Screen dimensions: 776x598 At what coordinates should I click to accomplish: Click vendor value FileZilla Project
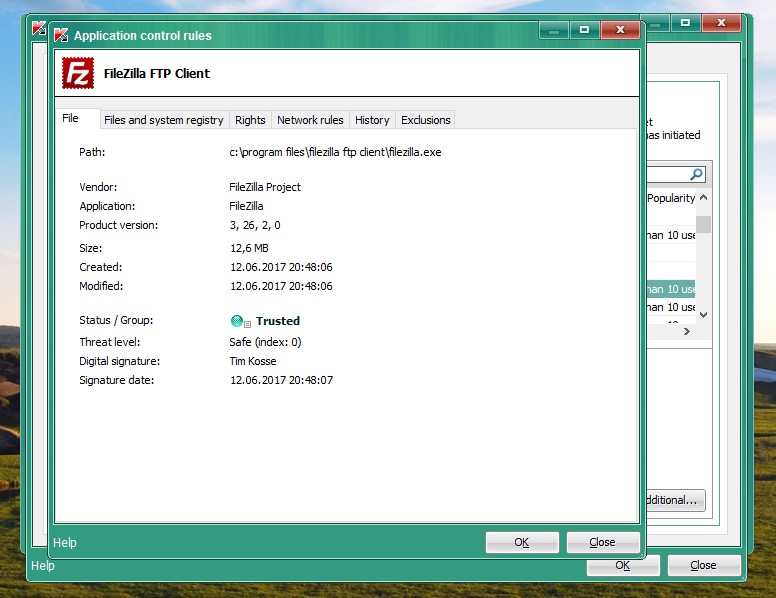(x=265, y=187)
